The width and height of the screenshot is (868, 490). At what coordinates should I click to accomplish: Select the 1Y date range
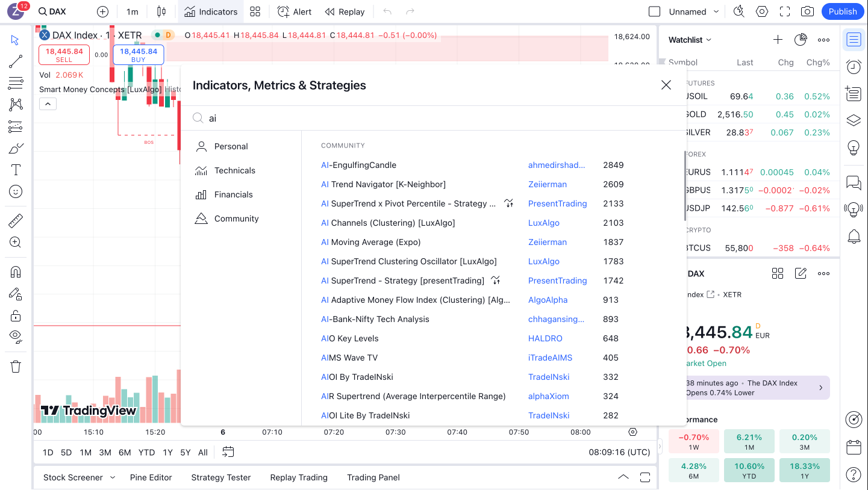(x=167, y=452)
